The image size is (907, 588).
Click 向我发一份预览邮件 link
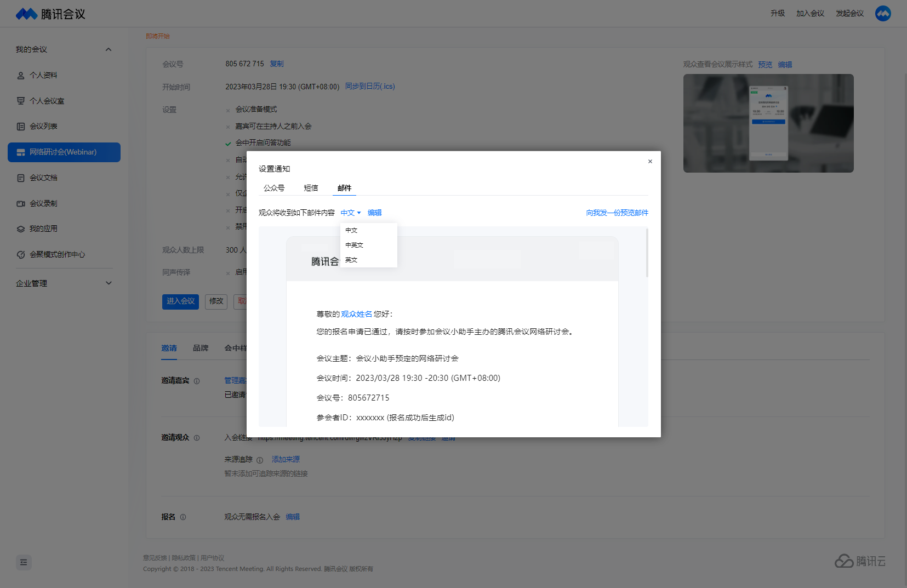pyautogui.click(x=617, y=213)
